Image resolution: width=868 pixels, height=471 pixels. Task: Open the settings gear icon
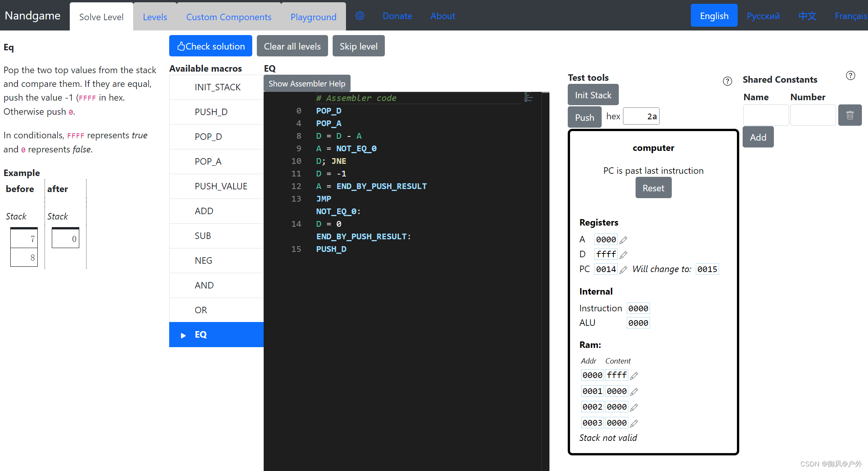[x=360, y=16]
